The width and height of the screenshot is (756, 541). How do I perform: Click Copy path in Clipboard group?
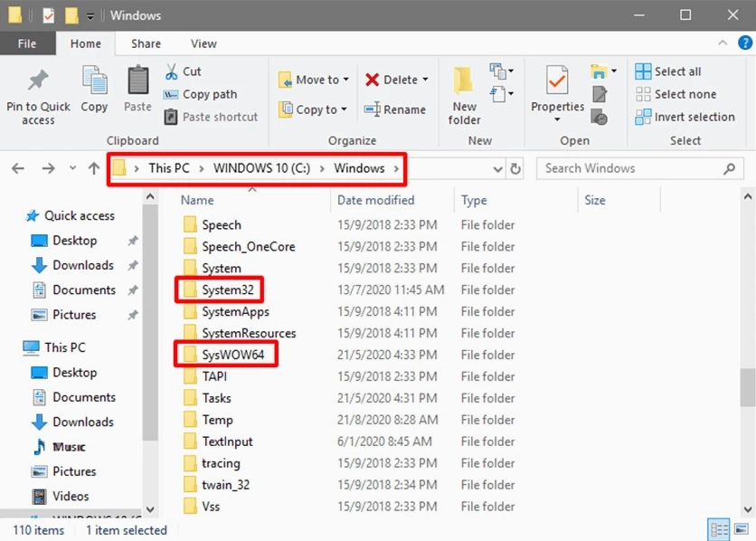point(201,94)
